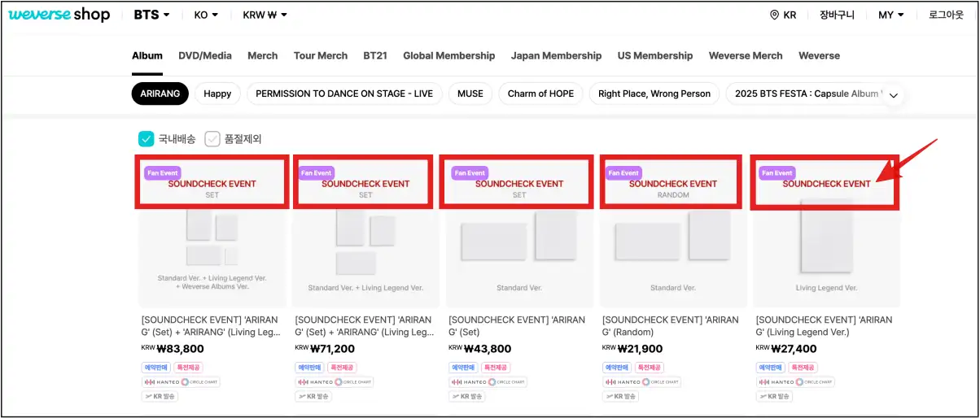Select PERMISSION TO DANCE ON STAGE - LIVE chip
The height and width of the screenshot is (418, 980).
tap(344, 94)
